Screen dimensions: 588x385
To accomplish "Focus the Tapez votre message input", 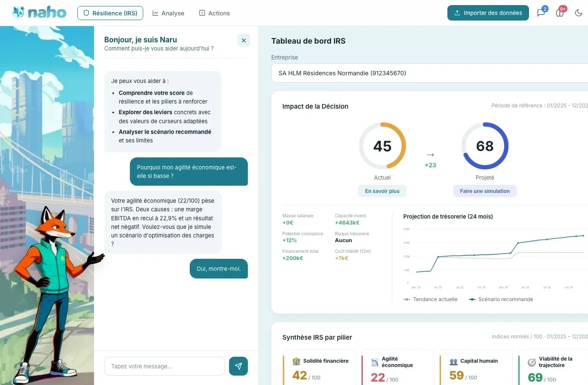I will pyautogui.click(x=165, y=366).
